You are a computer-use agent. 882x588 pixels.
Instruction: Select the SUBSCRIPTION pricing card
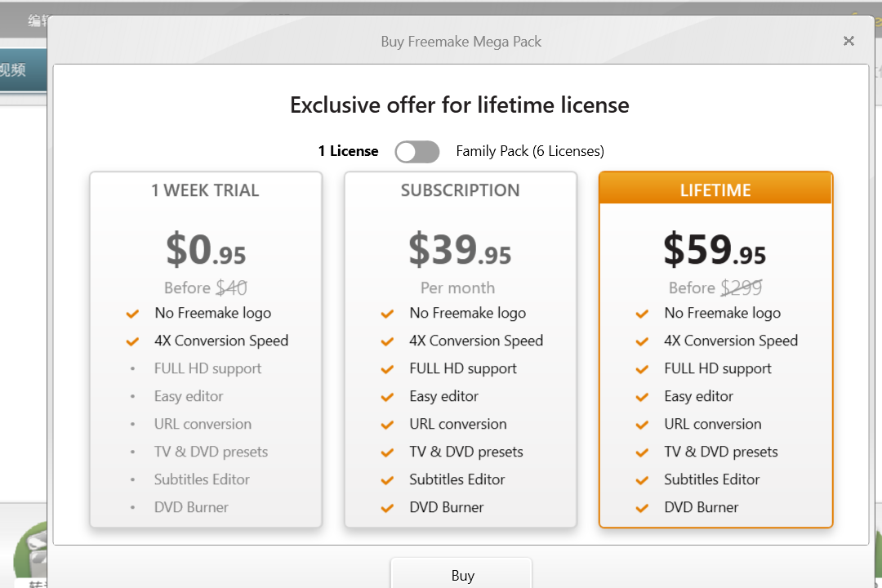460,189
